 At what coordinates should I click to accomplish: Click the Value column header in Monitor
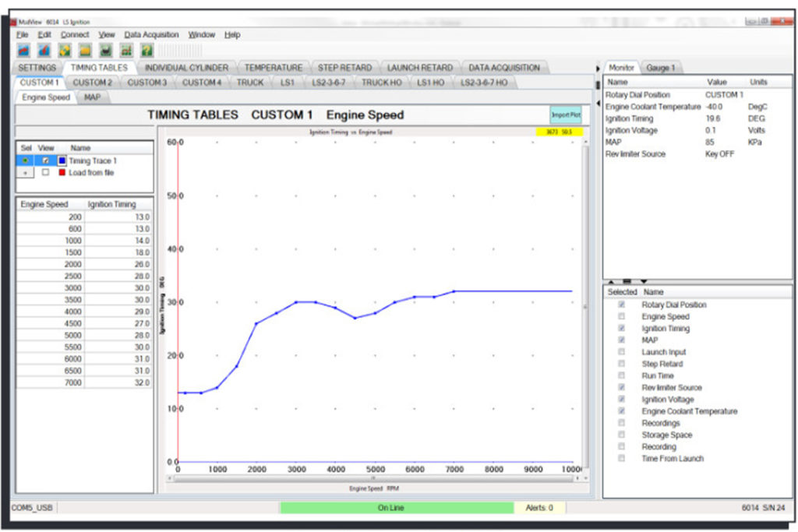pos(717,82)
